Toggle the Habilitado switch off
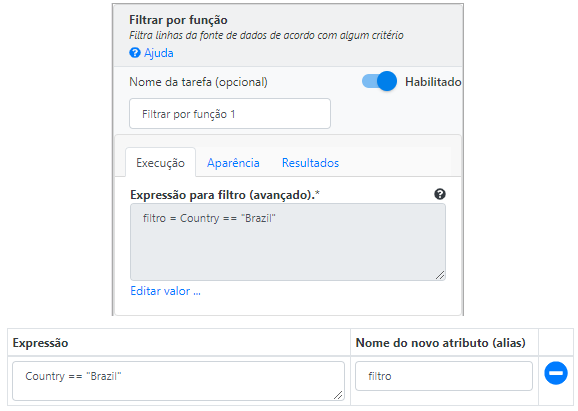Image resolution: width=578 pixels, height=411 pixels. tap(379, 81)
